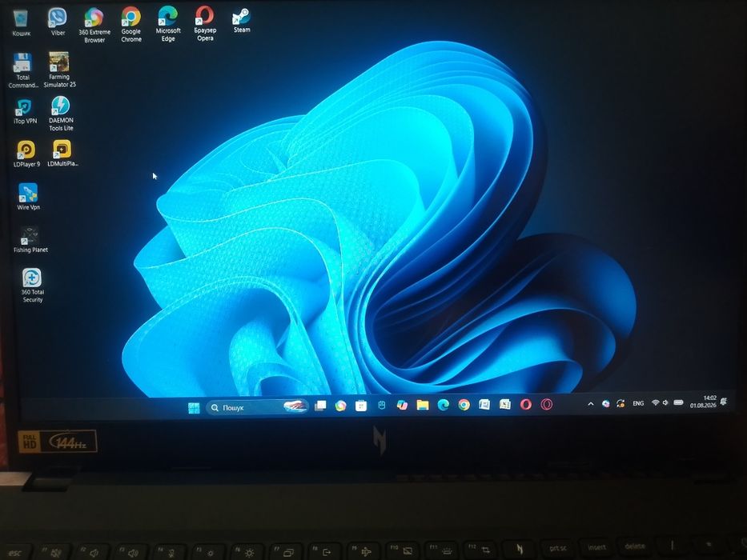Open the Windows Start menu
747x560 pixels.
tap(194, 408)
